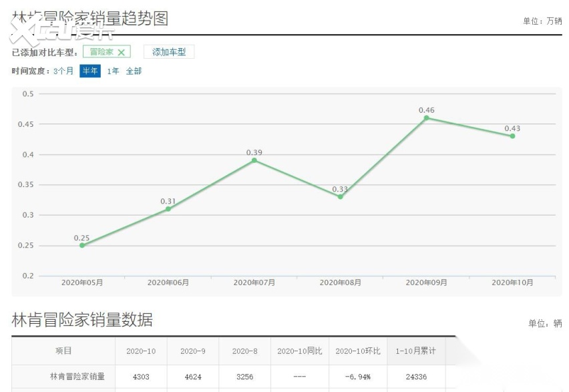Click the 2020-10 column header in table

click(x=141, y=351)
